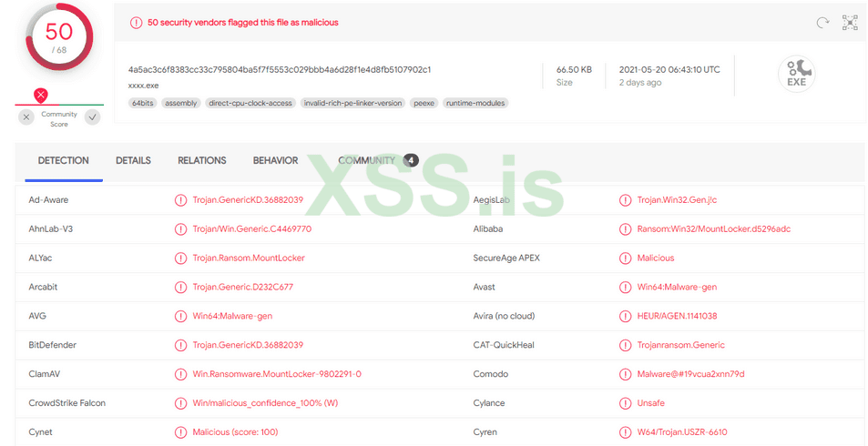Click alert icon in BitDefender row

(x=180, y=345)
